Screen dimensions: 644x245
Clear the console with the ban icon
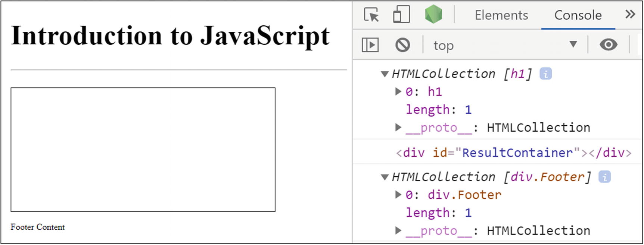pyautogui.click(x=402, y=45)
